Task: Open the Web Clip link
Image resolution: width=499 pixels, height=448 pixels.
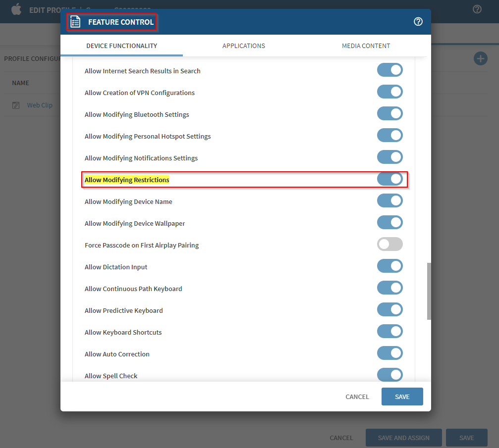Action: pyautogui.click(x=40, y=105)
